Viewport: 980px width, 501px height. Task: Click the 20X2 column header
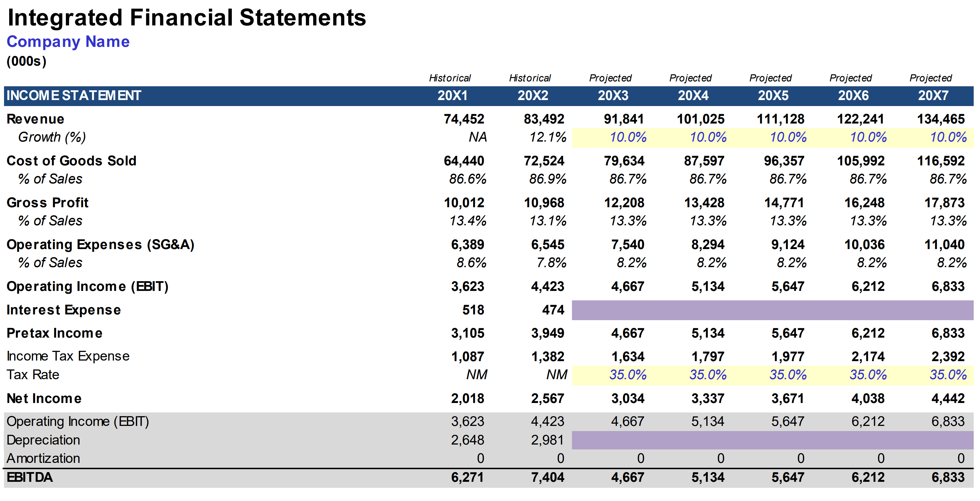coord(533,95)
